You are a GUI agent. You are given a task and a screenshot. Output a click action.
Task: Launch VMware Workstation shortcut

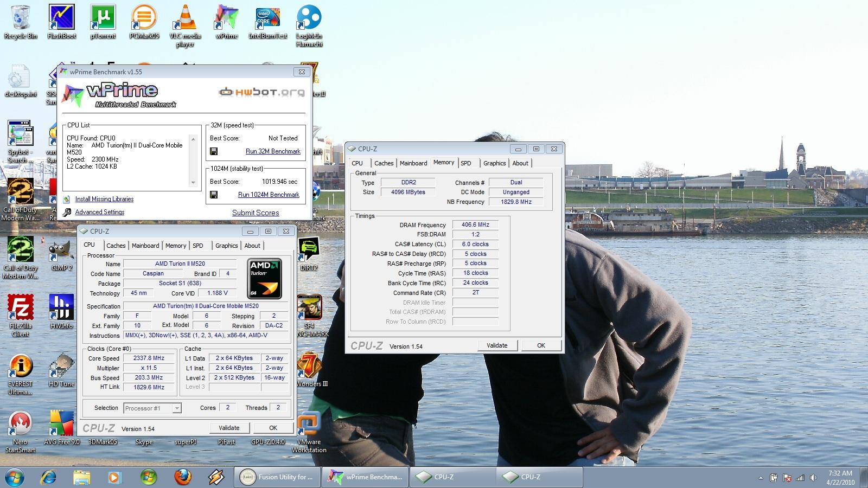pos(309,432)
